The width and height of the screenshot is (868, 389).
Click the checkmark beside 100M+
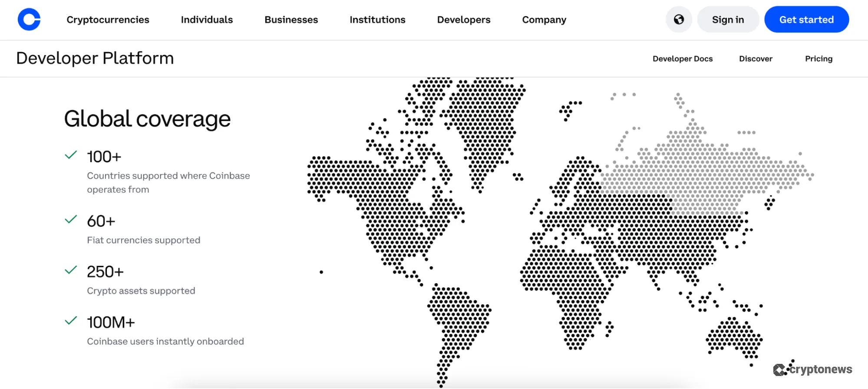tap(71, 321)
